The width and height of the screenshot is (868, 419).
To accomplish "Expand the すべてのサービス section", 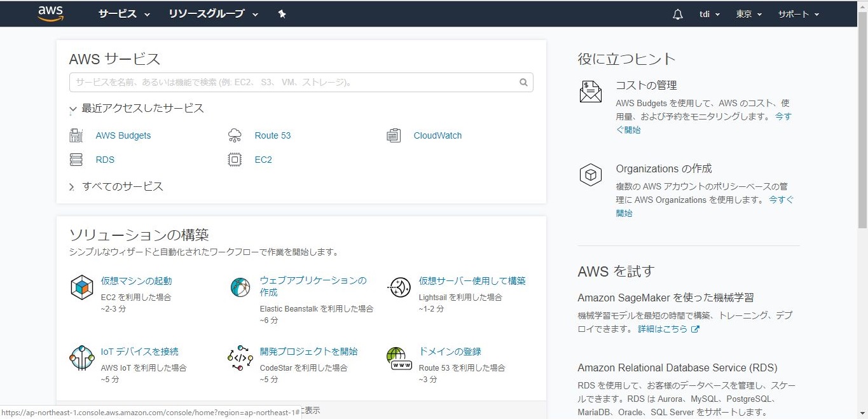I will pyautogui.click(x=72, y=187).
